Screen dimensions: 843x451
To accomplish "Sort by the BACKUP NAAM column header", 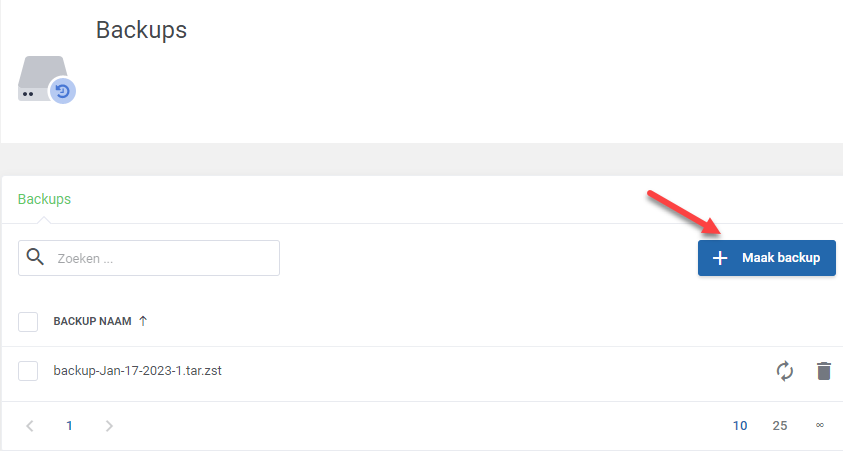I will [x=92, y=321].
